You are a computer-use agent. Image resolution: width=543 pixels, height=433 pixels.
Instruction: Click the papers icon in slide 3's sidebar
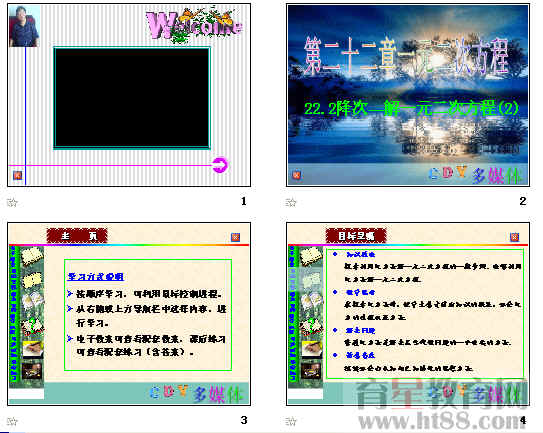pos(33,301)
